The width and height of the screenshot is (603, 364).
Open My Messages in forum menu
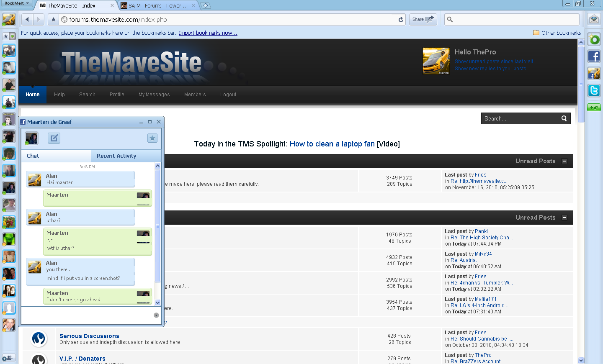[154, 95]
